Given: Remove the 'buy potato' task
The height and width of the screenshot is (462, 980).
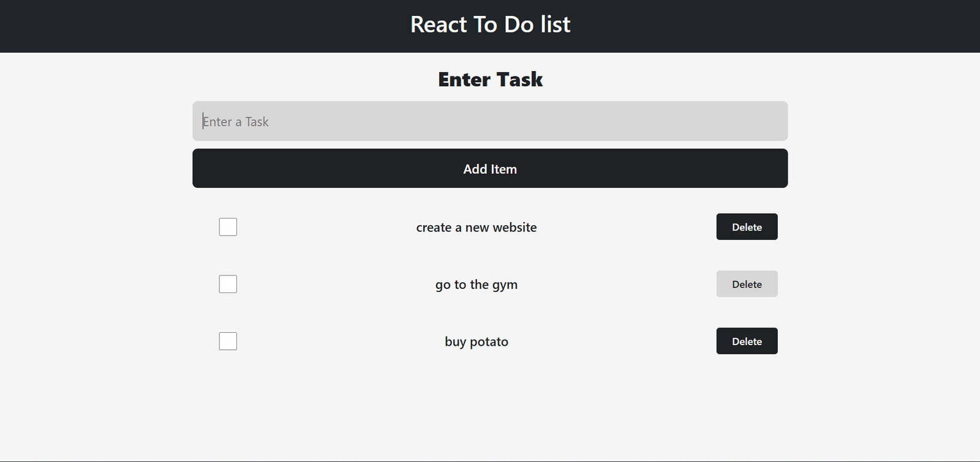Looking at the screenshot, I should click(x=747, y=341).
